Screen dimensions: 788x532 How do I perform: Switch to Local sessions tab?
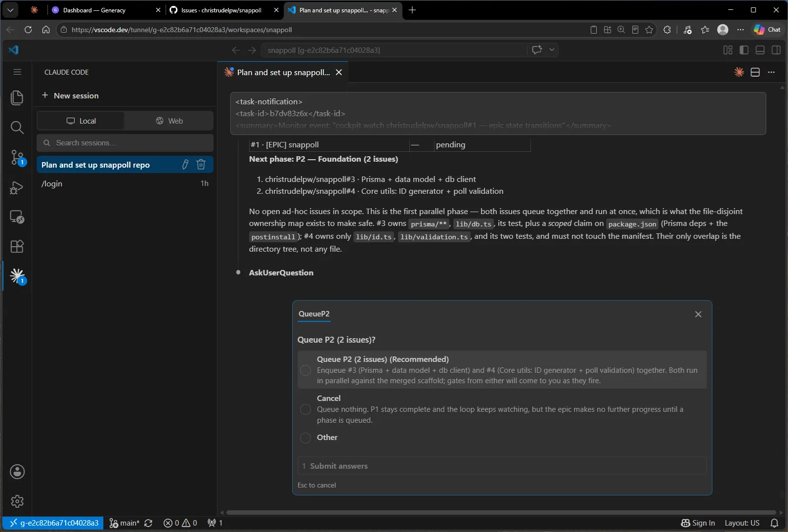click(81, 121)
